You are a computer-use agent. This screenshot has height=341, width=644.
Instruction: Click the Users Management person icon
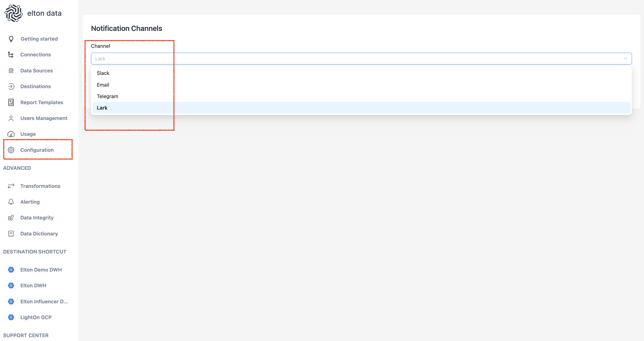point(11,118)
